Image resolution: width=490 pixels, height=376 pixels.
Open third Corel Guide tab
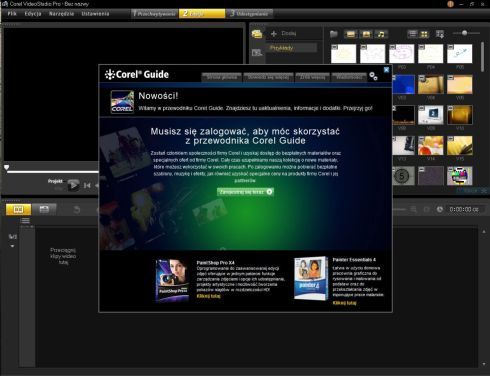coord(313,77)
